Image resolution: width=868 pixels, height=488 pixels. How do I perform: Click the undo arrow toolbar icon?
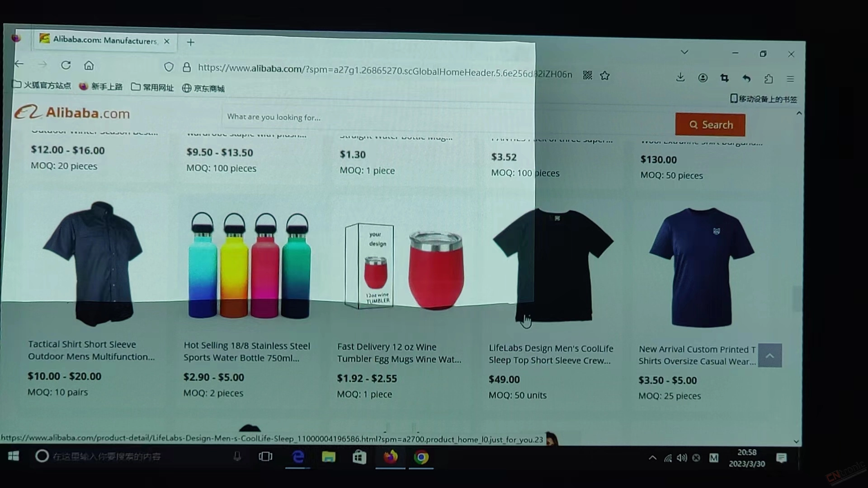coord(746,79)
